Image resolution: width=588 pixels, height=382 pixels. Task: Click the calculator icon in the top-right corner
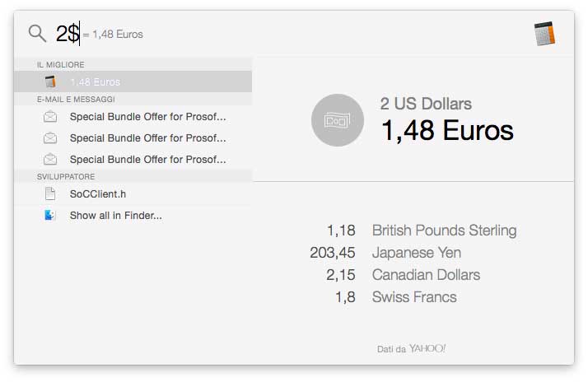point(544,34)
